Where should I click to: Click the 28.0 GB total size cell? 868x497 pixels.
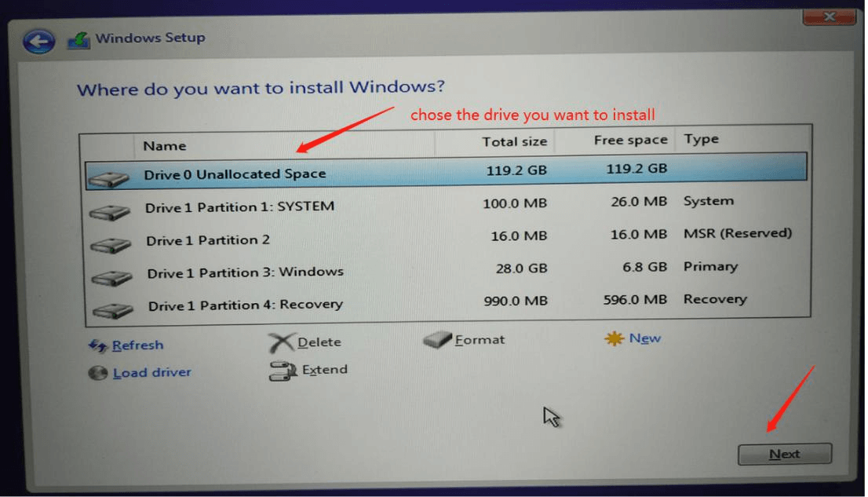tap(521, 269)
